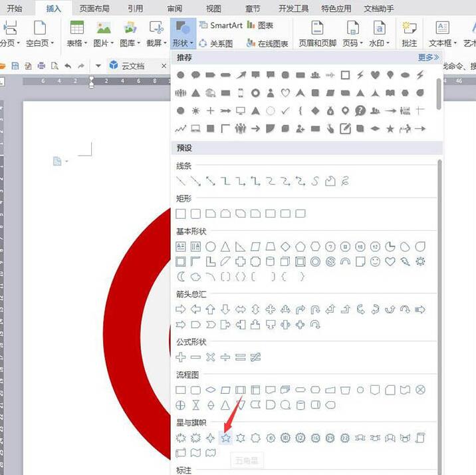The width and height of the screenshot is (476, 475).
Task: Click 更多 link in recommended shapes
Action: tap(428, 57)
